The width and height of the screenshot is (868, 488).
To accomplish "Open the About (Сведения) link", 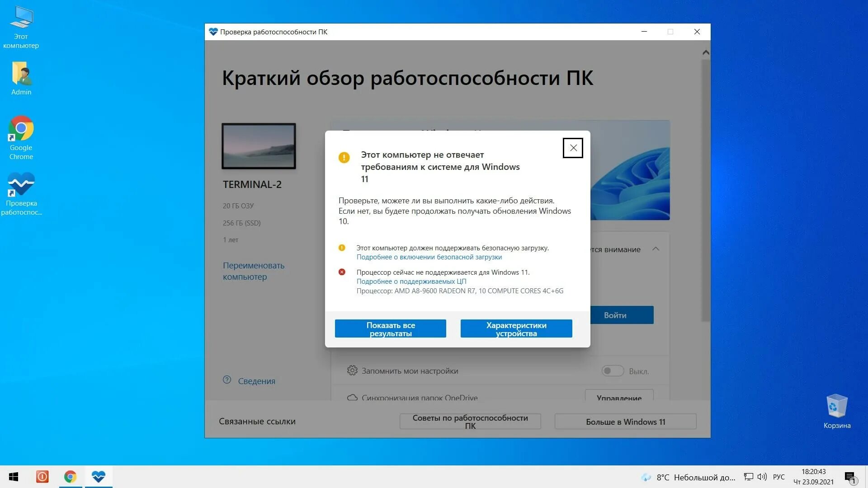I will click(256, 381).
